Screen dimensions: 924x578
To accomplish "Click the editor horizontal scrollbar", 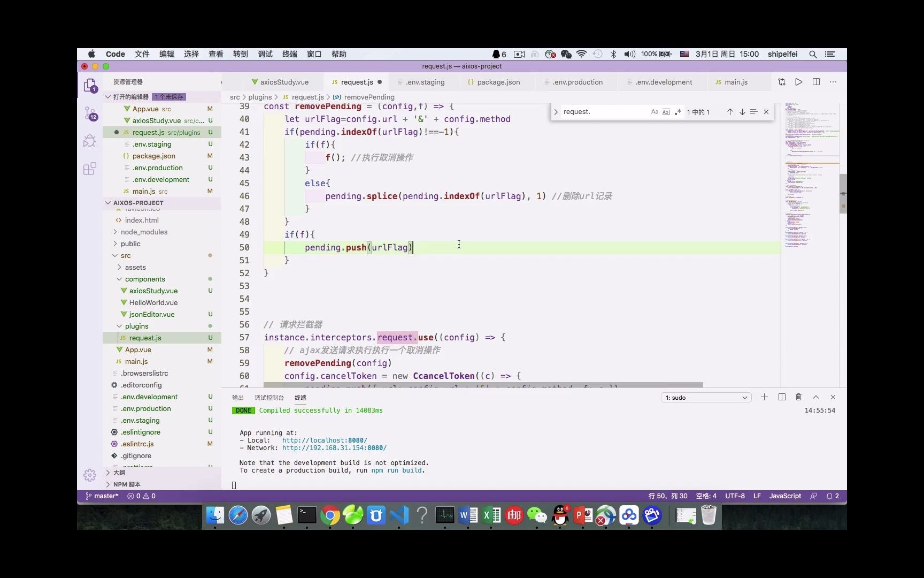I will point(483,385).
